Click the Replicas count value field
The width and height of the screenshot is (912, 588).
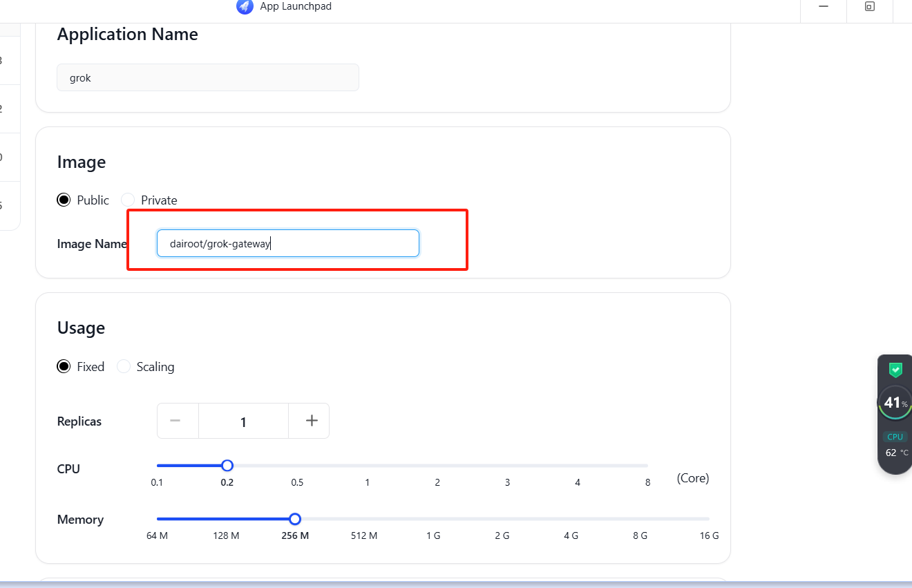243,421
